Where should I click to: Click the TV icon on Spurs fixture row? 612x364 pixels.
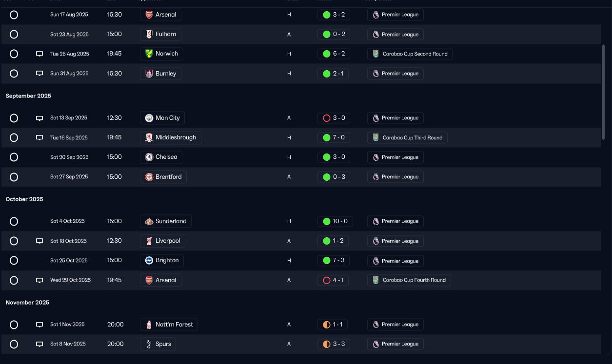pos(39,344)
